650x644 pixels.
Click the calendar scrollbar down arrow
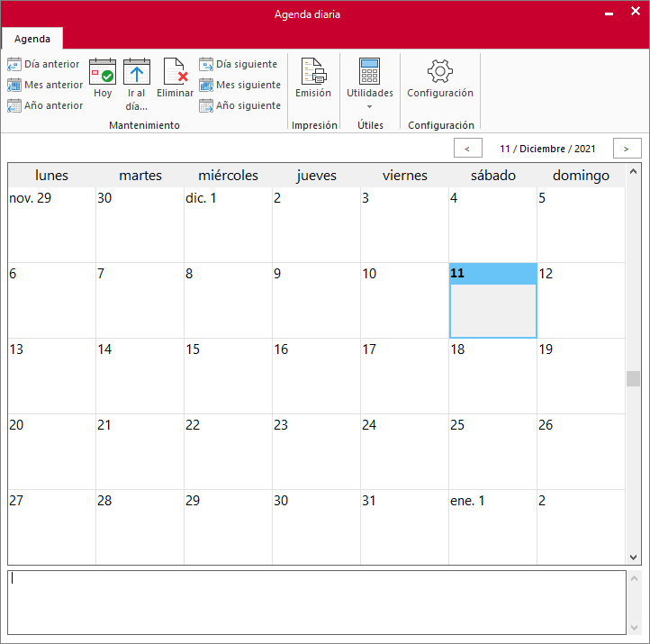click(x=634, y=557)
